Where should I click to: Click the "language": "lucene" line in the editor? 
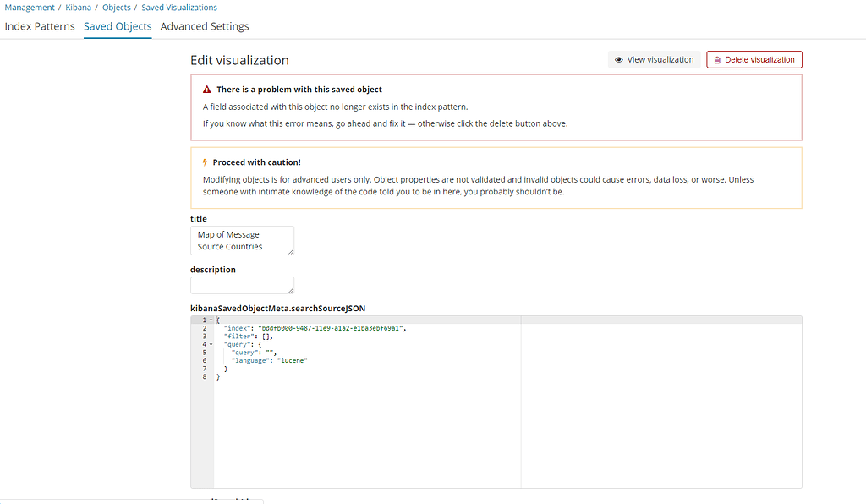269,361
